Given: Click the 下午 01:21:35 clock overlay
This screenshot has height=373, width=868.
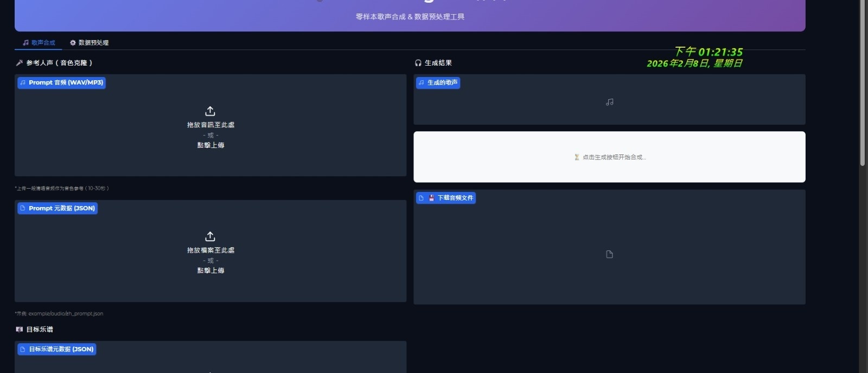Looking at the screenshot, I should point(709,52).
